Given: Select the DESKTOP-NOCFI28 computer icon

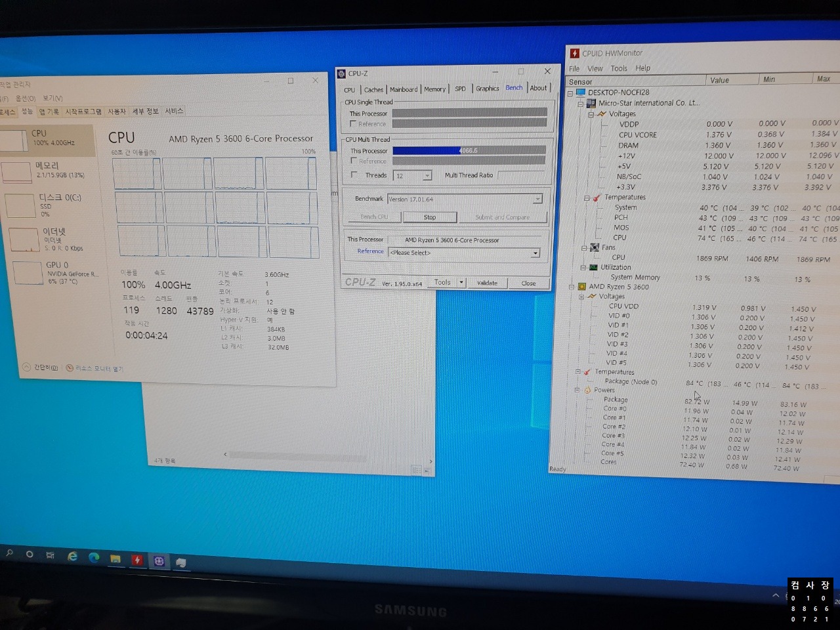Looking at the screenshot, I should [580, 93].
